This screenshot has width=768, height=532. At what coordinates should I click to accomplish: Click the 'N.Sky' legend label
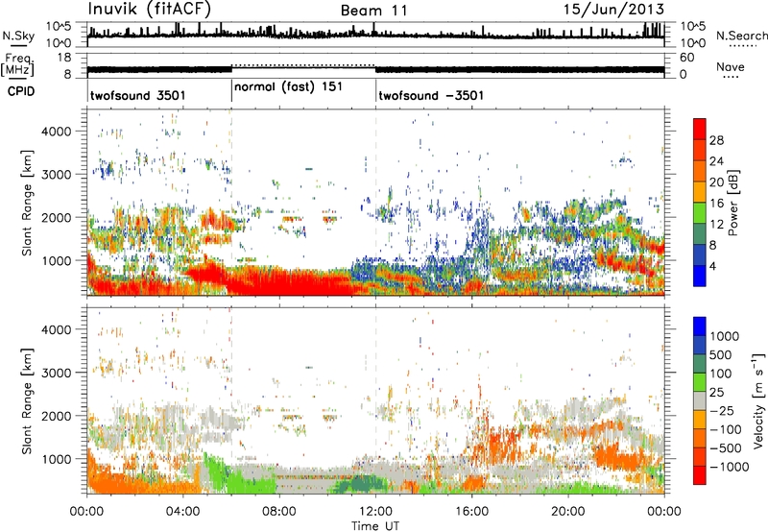pos(18,36)
